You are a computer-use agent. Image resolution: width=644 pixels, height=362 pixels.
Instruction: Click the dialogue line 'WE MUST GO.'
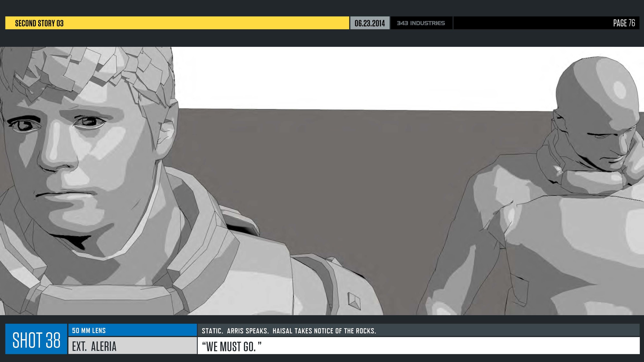tap(232, 347)
